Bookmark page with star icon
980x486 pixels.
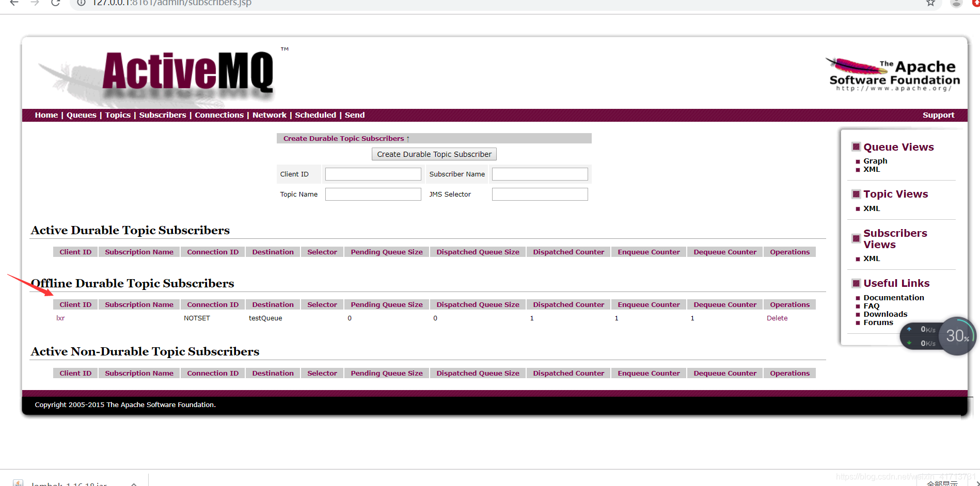point(930,3)
